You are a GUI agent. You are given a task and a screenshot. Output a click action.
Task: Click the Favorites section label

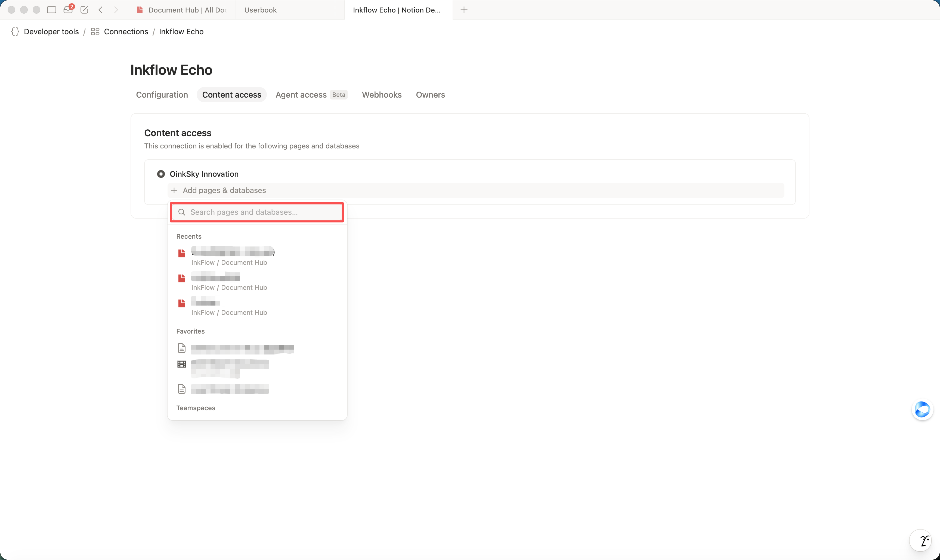[x=190, y=331]
